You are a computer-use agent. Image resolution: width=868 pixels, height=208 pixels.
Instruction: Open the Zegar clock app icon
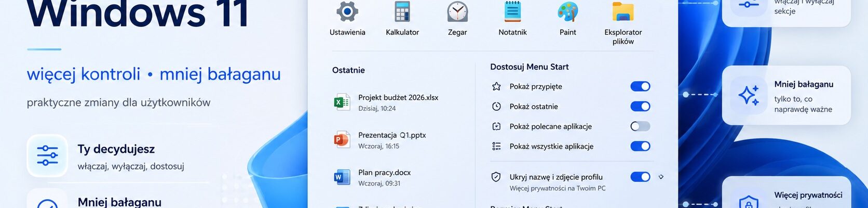[x=457, y=11]
